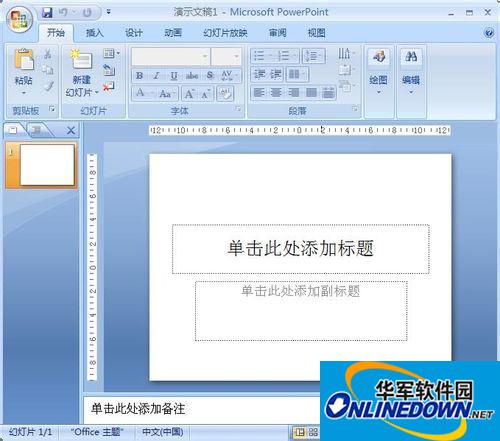This screenshot has width=500, height=441.
Task: Open PowerPoint help question mark
Action: click(489, 33)
